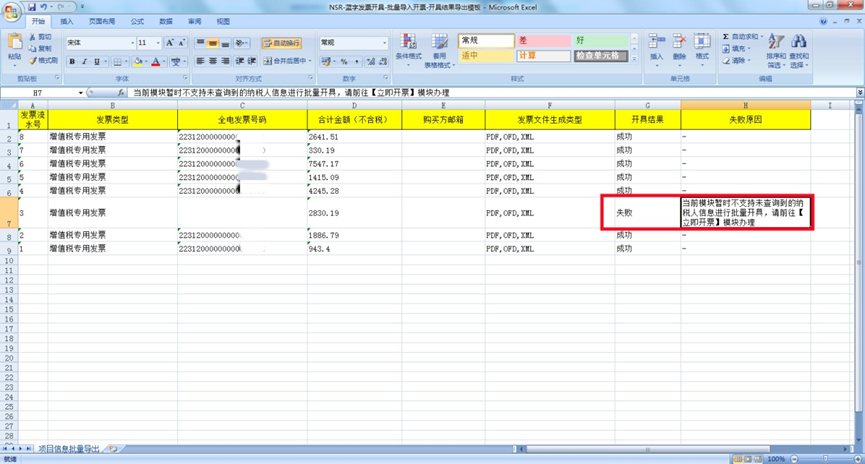Align text right

(225, 61)
